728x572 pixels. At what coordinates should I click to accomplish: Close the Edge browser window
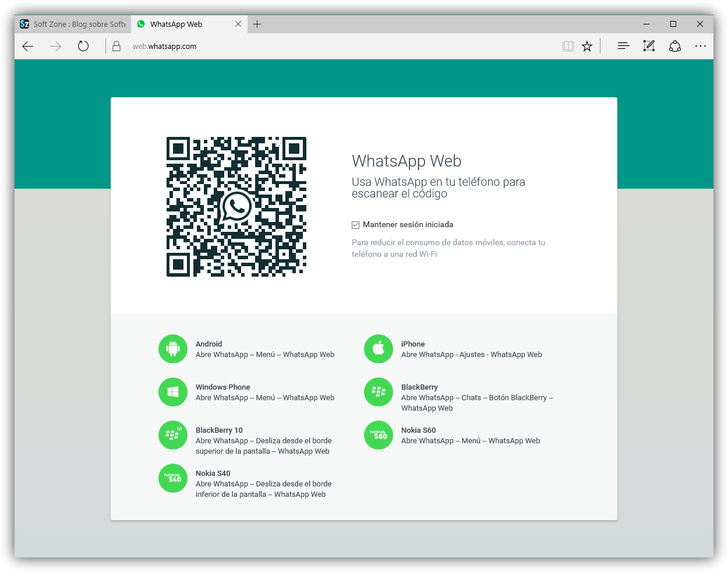click(x=700, y=24)
